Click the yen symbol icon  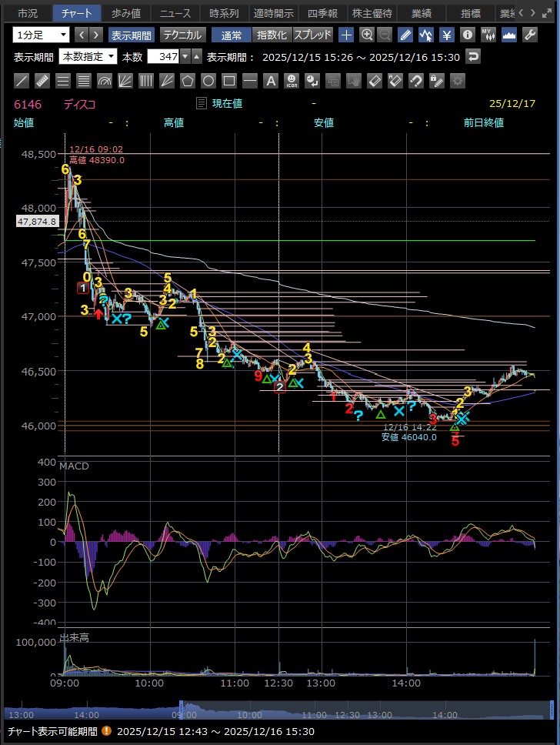click(x=446, y=35)
